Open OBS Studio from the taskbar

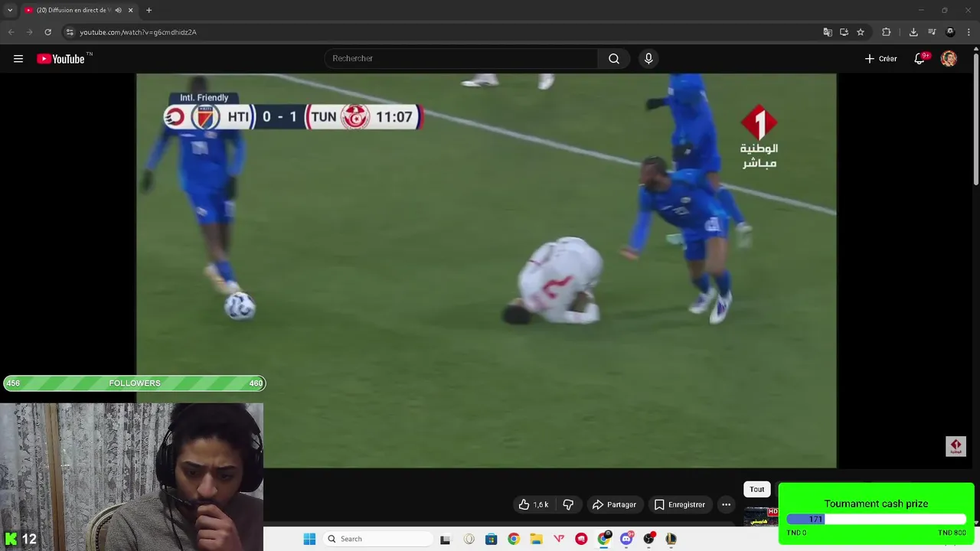tap(648, 539)
